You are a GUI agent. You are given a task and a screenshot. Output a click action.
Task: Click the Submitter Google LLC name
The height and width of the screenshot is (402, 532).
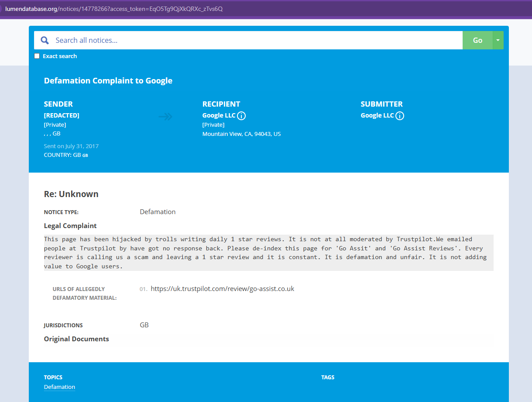click(377, 116)
